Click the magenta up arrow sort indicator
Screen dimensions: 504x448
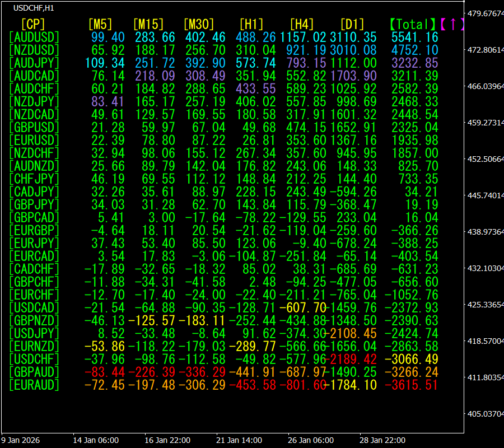coord(452,24)
